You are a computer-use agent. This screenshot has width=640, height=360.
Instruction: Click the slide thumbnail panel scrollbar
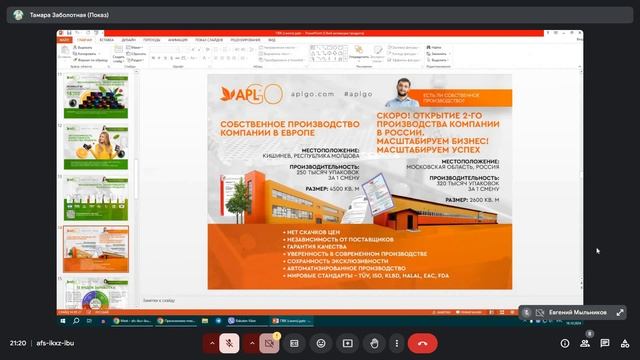point(136,180)
